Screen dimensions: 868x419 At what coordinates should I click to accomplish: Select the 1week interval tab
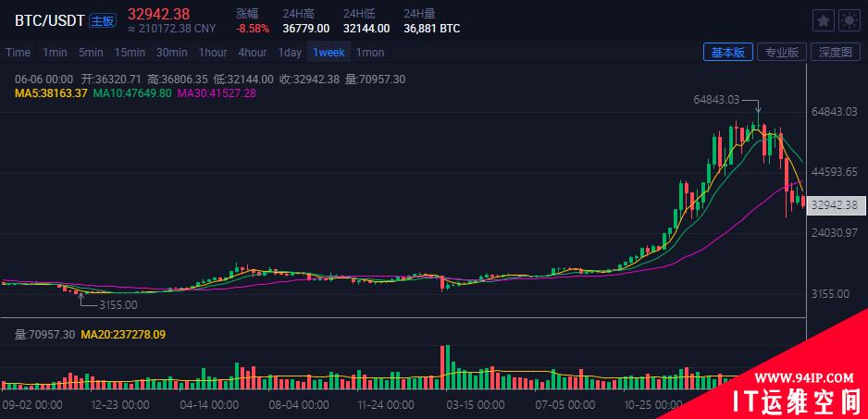(x=329, y=53)
